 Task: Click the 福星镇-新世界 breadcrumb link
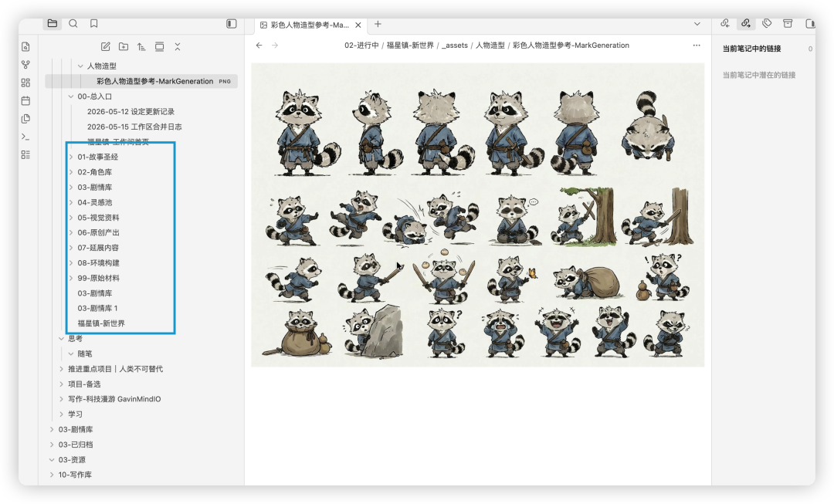coord(410,46)
